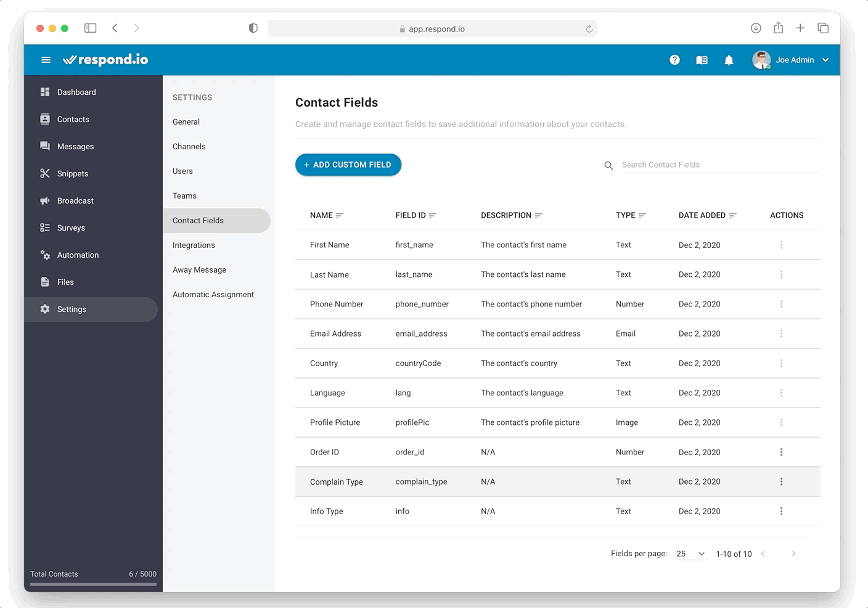
Task: Click the 'phone_number' field ID cell
Action: pos(422,304)
